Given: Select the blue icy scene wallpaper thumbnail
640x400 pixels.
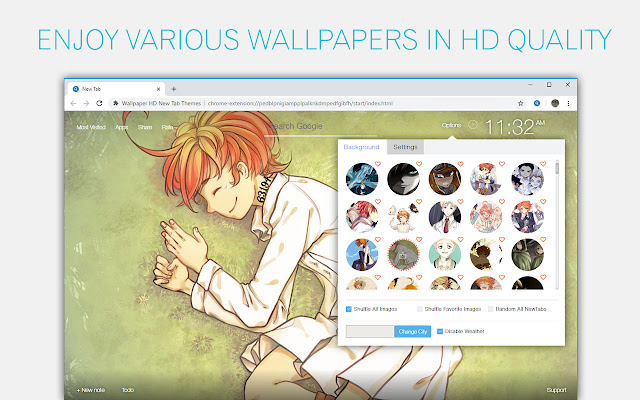Looking at the screenshot, I should 362,179.
